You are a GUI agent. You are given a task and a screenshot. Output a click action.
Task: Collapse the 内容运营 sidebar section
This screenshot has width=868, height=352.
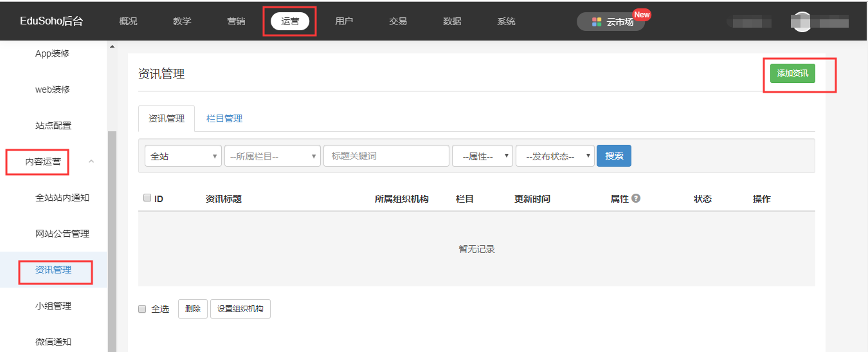[x=91, y=162]
